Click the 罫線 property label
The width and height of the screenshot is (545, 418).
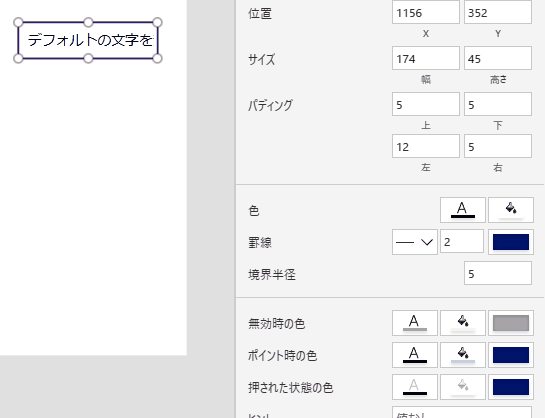pyautogui.click(x=260, y=243)
